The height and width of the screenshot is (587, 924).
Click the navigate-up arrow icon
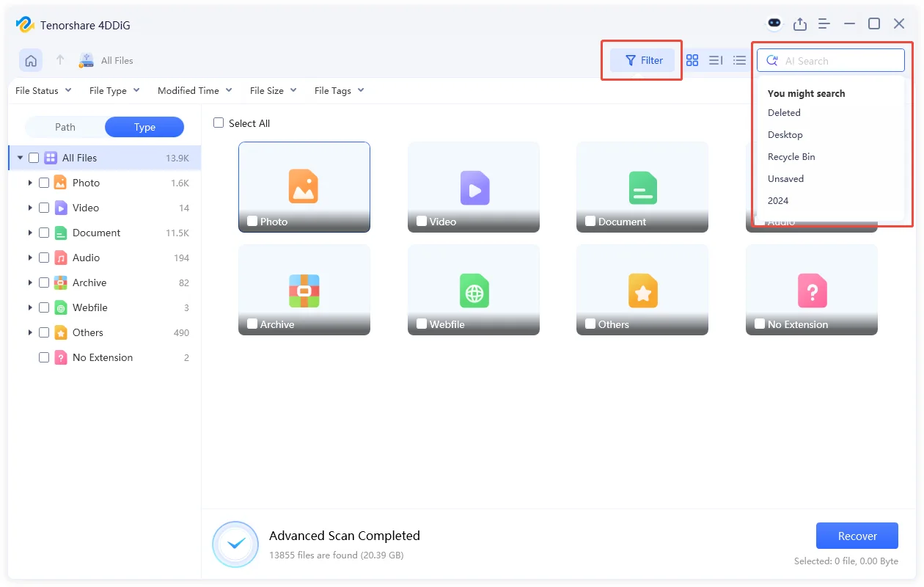click(60, 59)
